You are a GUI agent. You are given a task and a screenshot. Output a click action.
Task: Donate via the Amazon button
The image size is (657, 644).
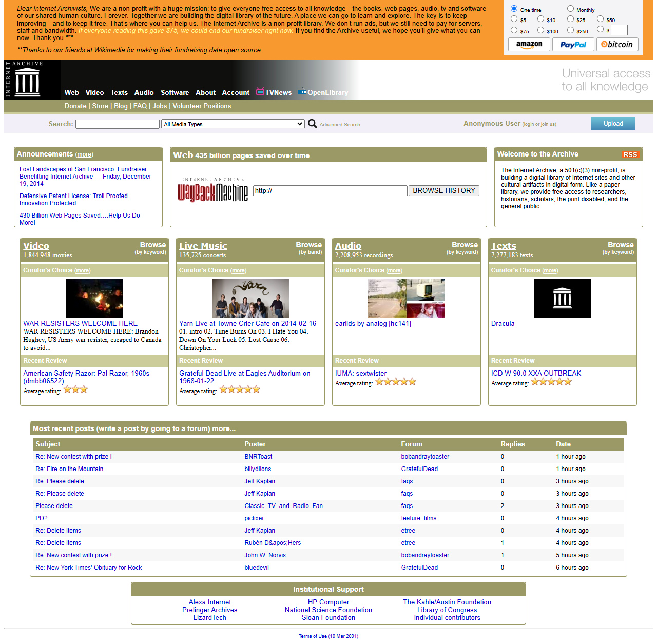tap(529, 44)
